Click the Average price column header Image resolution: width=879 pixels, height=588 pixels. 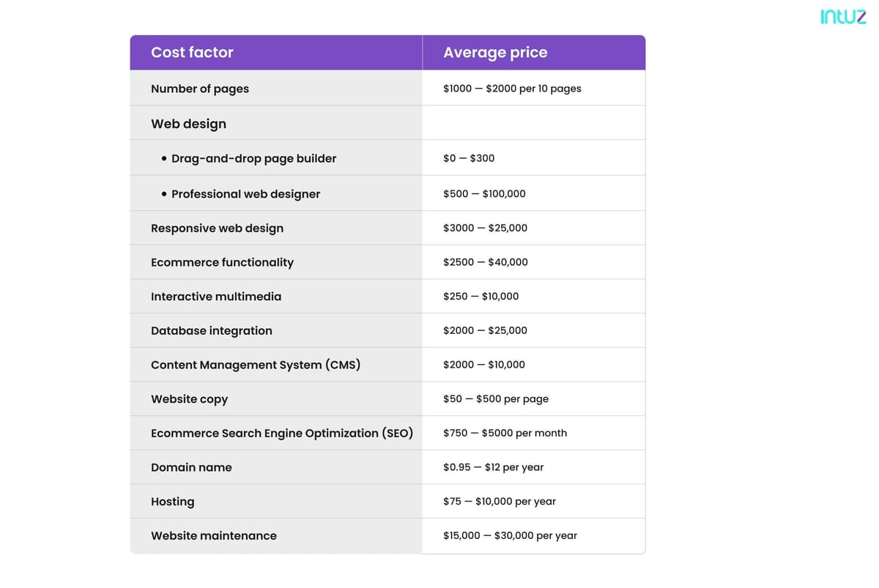(x=495, y=53)
